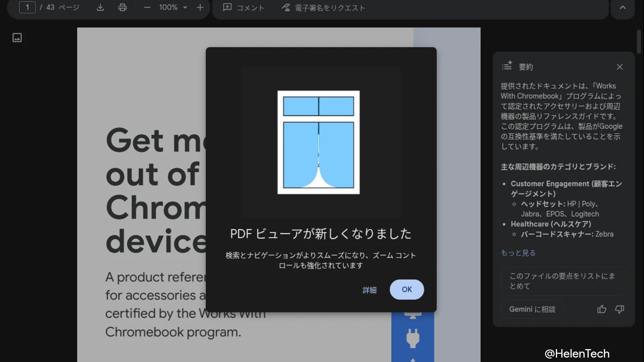This screenshot has height=362, width=644.
Task: Close the 要約 summary panel
Action: [x=619, y=67]
